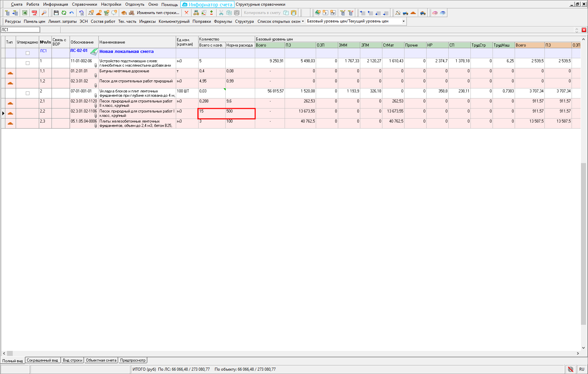Click the Excel export icon

tap(25, 13)
